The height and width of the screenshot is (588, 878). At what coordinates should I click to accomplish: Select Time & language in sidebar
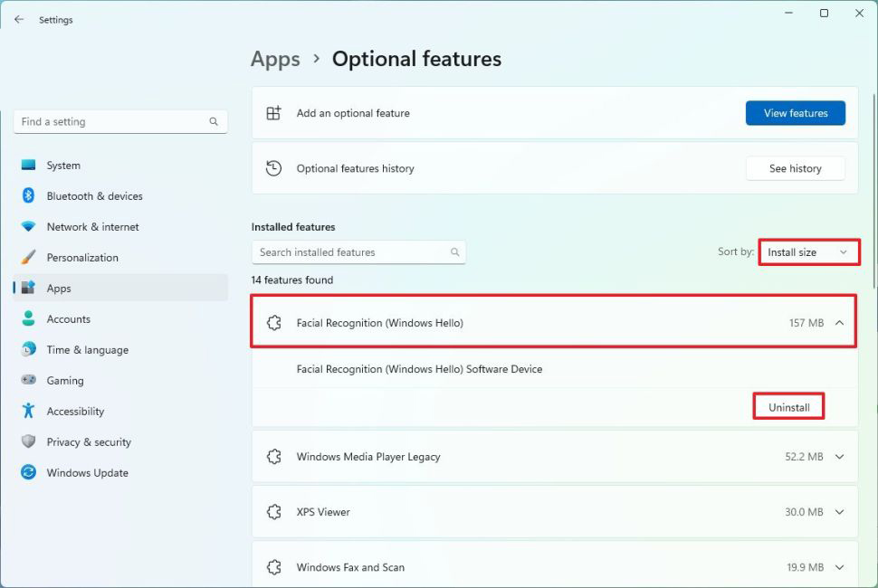87,350
